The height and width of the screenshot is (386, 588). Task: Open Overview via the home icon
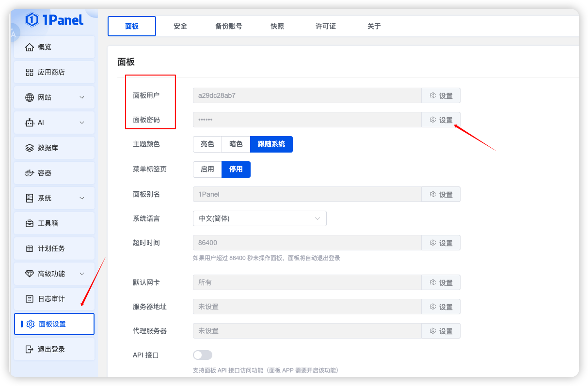coord(30,47)
